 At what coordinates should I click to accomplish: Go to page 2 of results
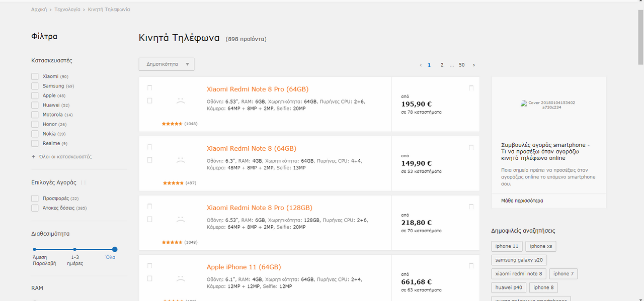click(442, 65)
